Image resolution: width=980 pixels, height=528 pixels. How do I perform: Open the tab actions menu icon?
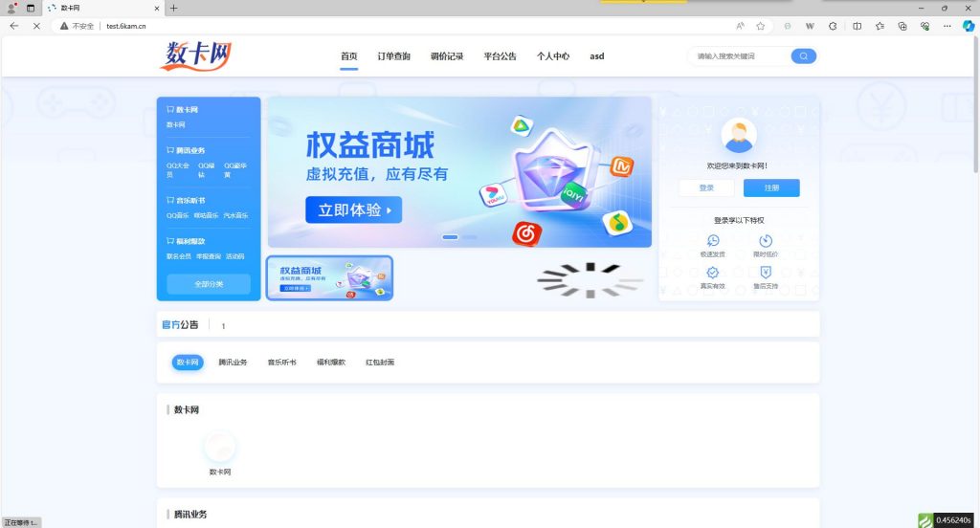pos(31,8)
